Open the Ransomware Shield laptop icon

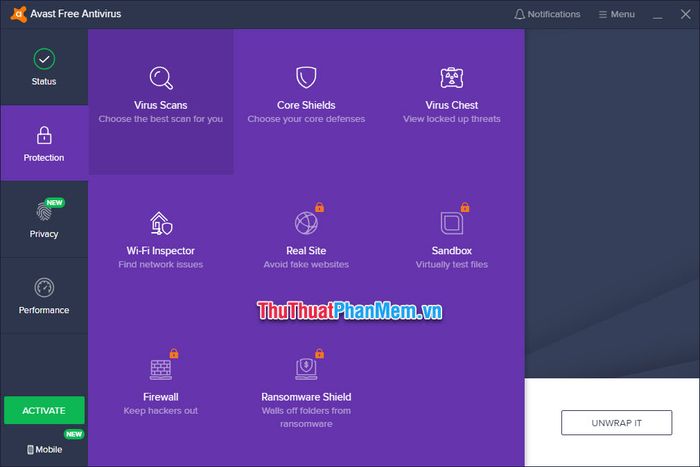pos(306,369)
